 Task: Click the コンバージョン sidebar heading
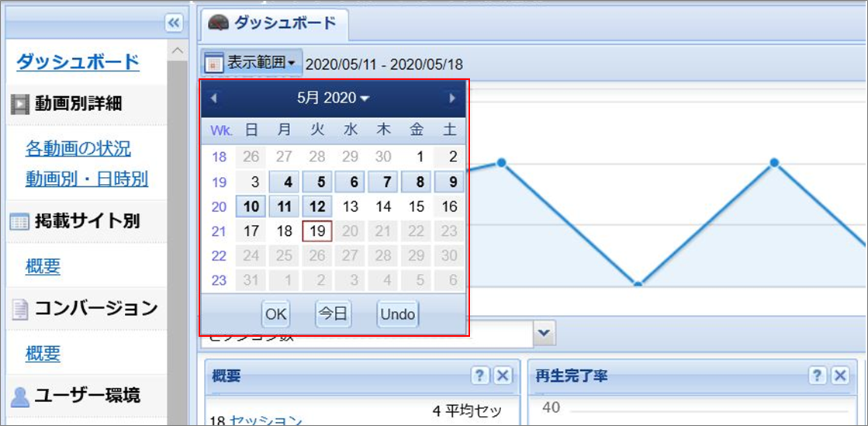(x=96, y=309)
